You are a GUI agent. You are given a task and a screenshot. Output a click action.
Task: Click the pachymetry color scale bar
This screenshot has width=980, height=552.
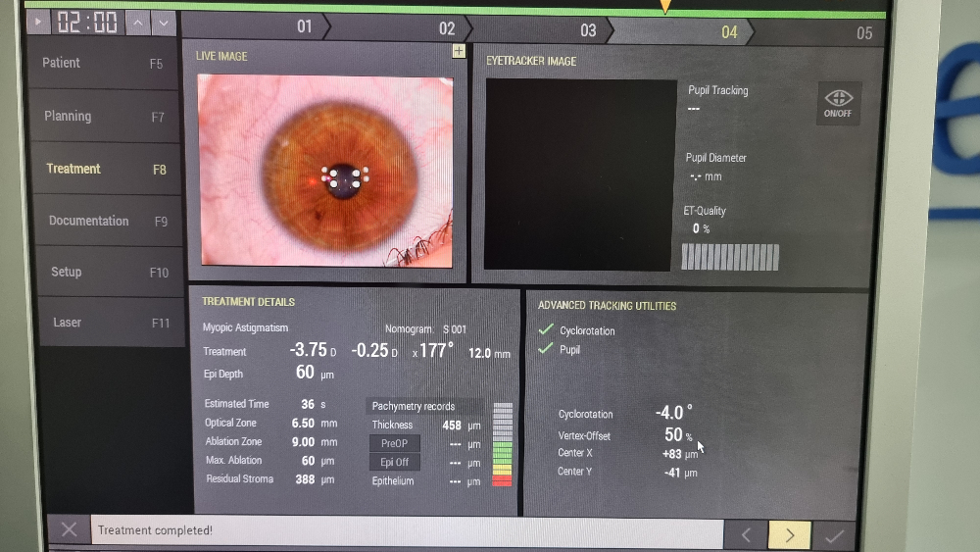pos(503,444)
